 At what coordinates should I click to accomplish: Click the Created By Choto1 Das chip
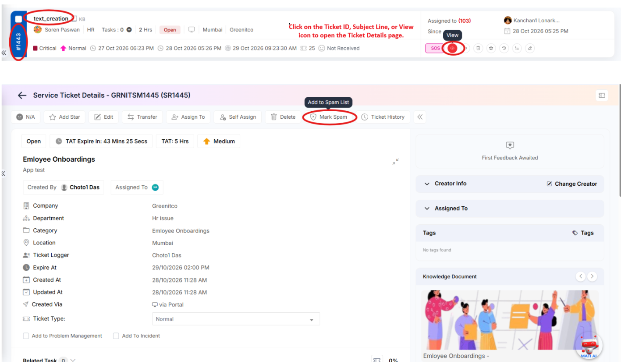pos(64,187)
